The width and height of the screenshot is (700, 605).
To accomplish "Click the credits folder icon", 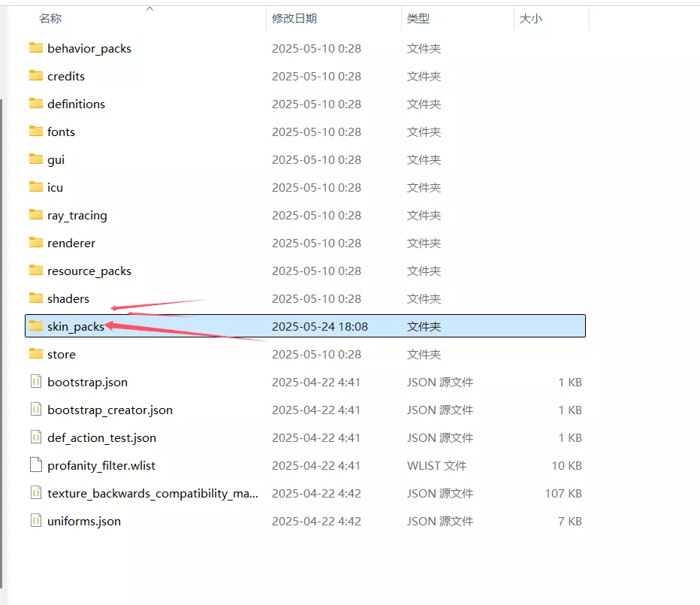I will [36, 75].
